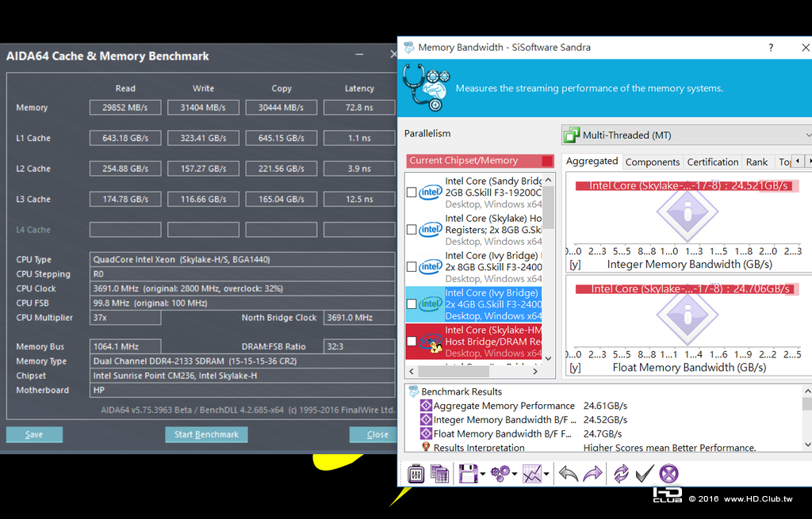Open the purple gears engine settings icon
Viewport: 812px width, 519px height.
click(500, 474)
